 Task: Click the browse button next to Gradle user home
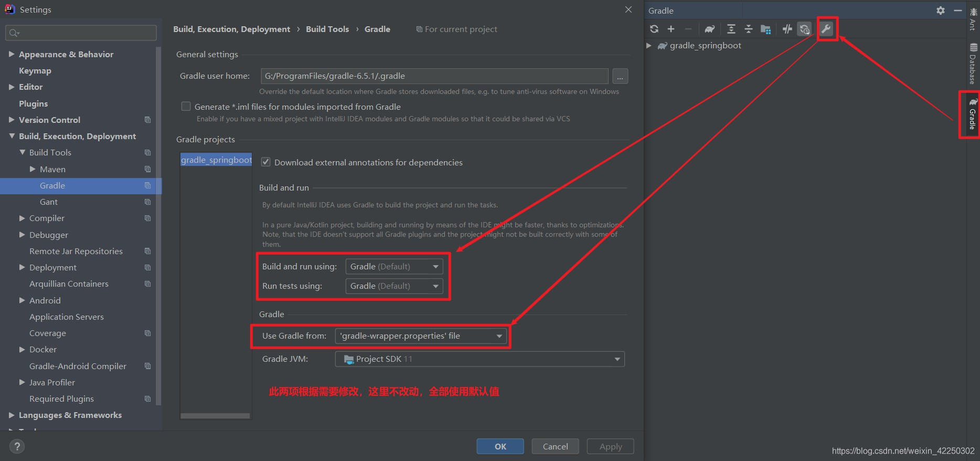(620, 76)
